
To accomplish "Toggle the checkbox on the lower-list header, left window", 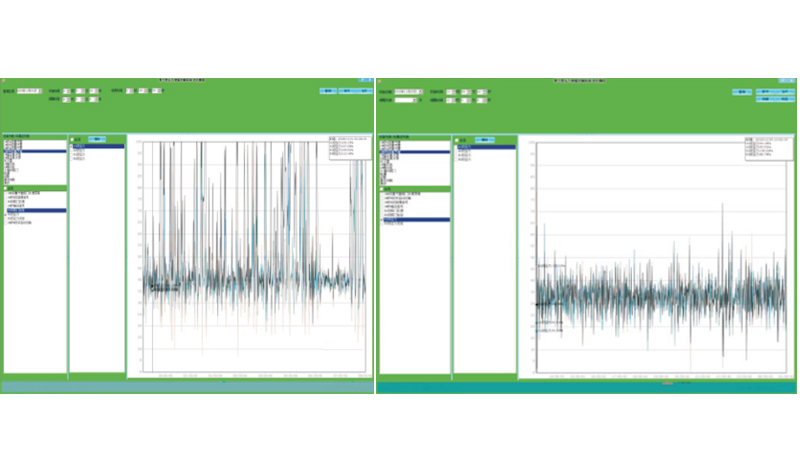I will [6, 188].
